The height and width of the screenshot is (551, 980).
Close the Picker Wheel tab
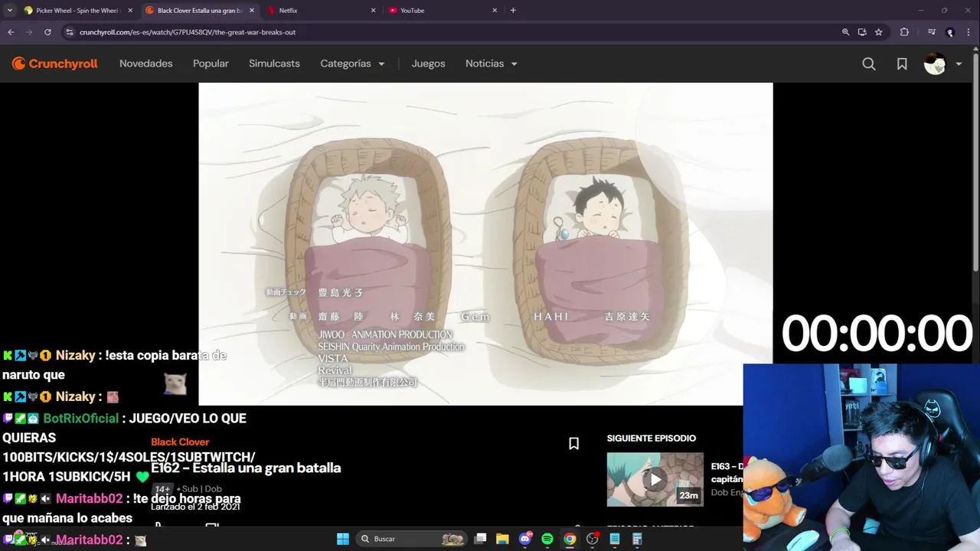pyautogui.click(x=130, y=11)
